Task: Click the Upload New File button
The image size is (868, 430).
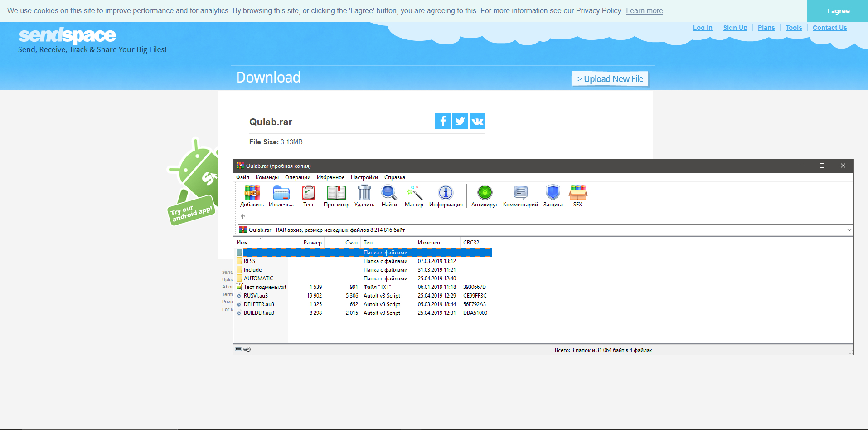Action: pyautogui.click(x=610, y=79)
